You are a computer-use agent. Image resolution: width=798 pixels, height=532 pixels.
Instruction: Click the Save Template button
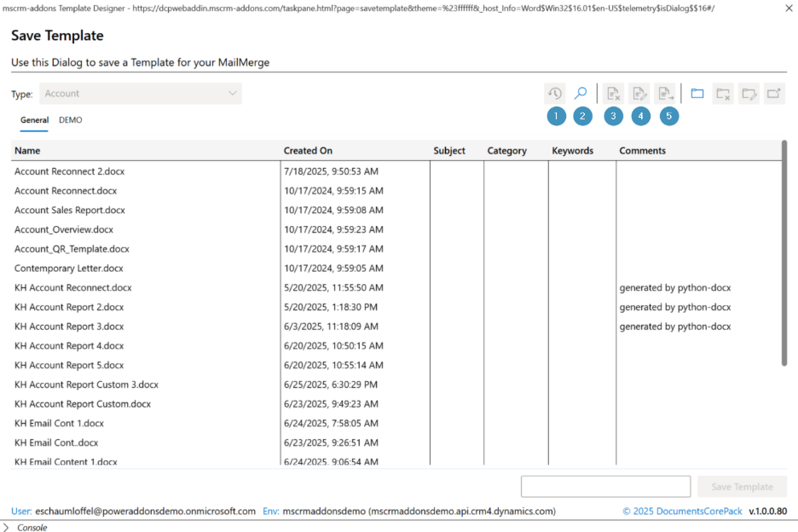(742, 487)
